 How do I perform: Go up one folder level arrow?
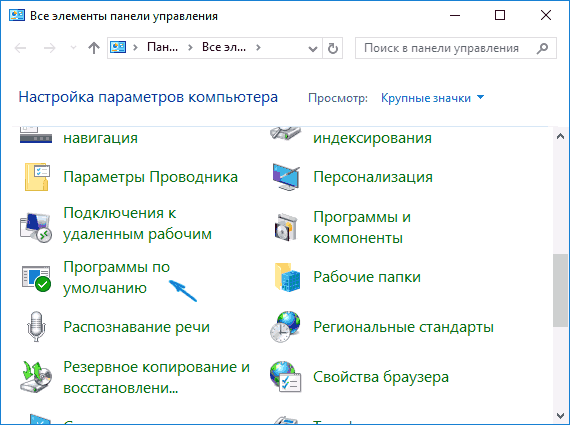pyautogui.click(x=94, y=48)
